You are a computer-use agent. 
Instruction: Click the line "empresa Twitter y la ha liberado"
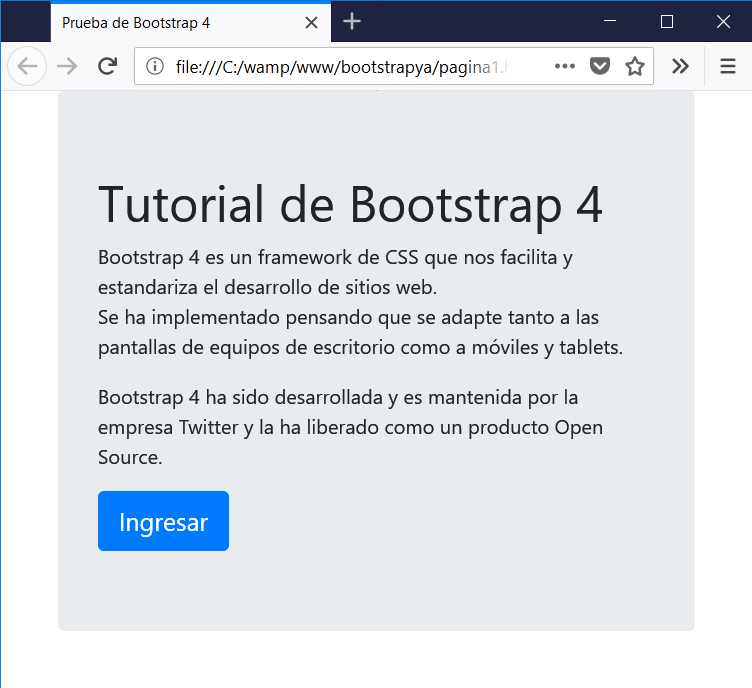350,427
